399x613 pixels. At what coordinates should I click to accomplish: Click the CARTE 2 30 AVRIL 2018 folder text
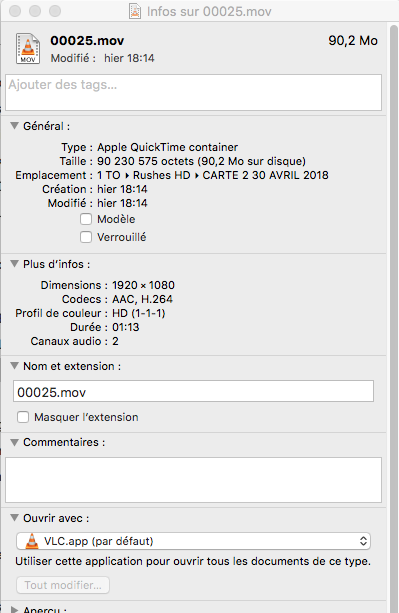(x=265, y=175)
